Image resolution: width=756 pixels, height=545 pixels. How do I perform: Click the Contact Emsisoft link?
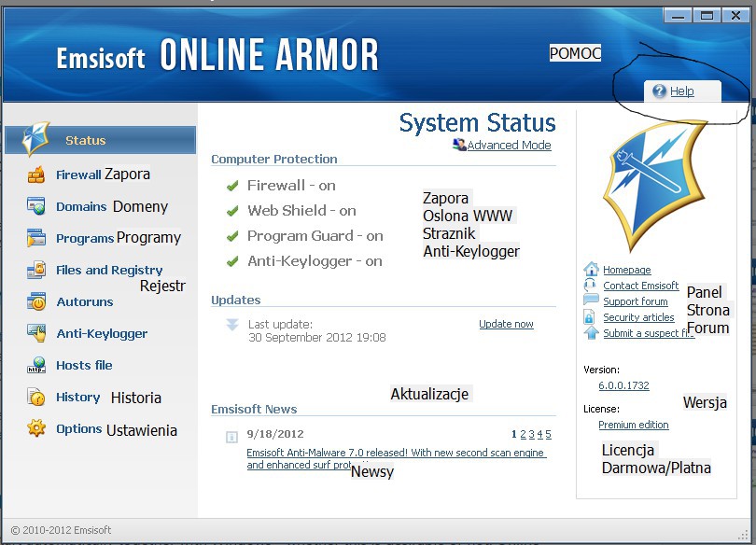click(x=641, y=286)
